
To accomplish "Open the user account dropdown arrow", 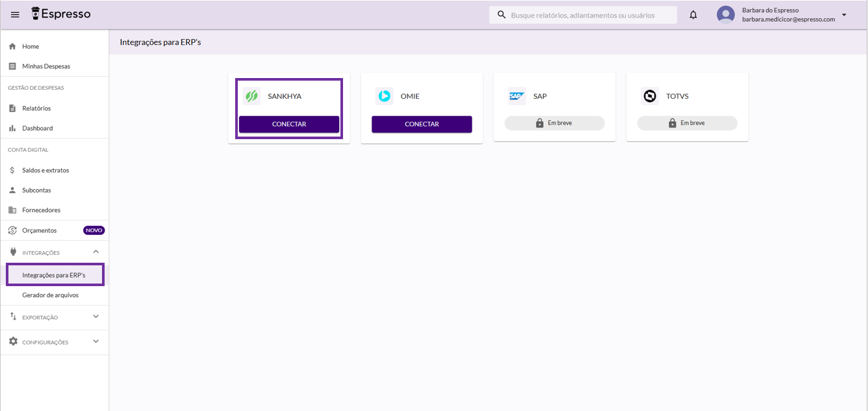I will pos(844,14).
